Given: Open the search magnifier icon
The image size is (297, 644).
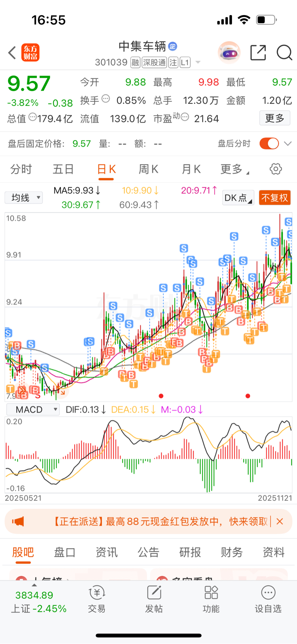Looking at the screenshot, I should 284,52.
